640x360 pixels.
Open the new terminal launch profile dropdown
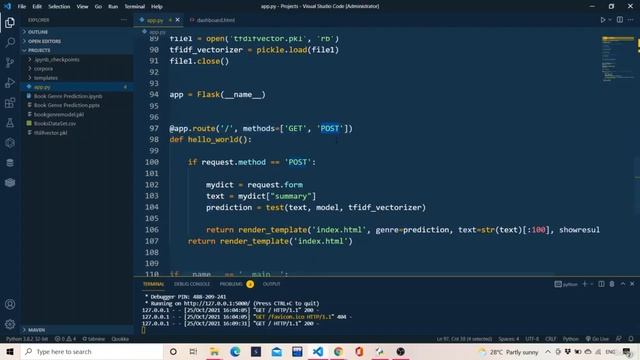click(591, 284)
